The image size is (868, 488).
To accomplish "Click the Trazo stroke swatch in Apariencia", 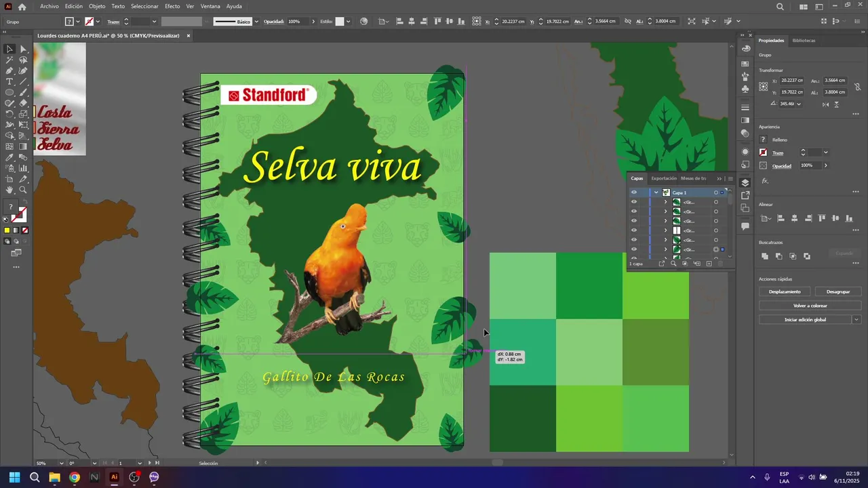I will pos(764,152).
